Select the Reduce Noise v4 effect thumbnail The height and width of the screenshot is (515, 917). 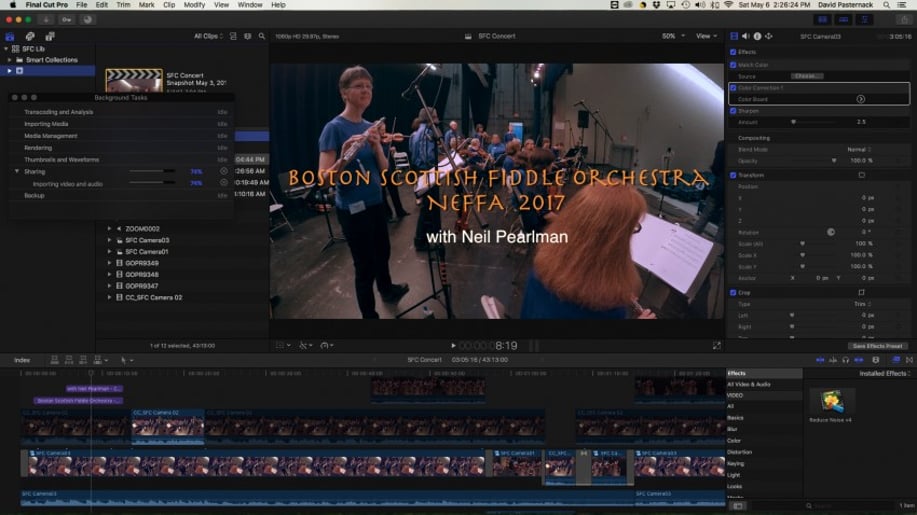click(831, 400)
